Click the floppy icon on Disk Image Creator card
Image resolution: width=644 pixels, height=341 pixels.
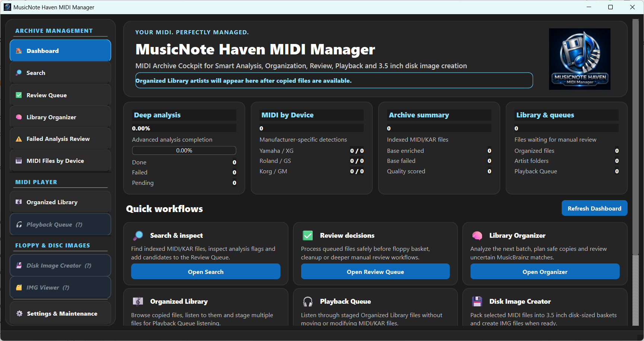click(x=477, y=301)
